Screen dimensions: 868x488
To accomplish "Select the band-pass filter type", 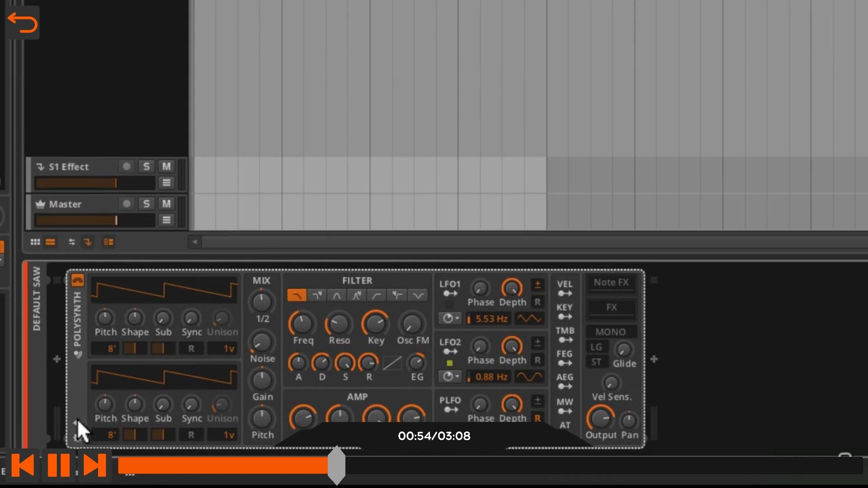I will pos(337,296).
